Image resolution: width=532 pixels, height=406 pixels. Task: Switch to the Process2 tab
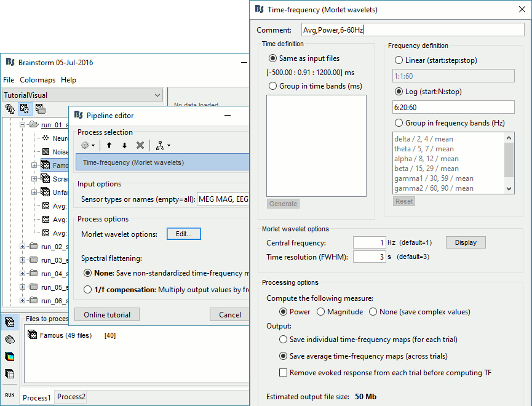(x=71, y=397)
